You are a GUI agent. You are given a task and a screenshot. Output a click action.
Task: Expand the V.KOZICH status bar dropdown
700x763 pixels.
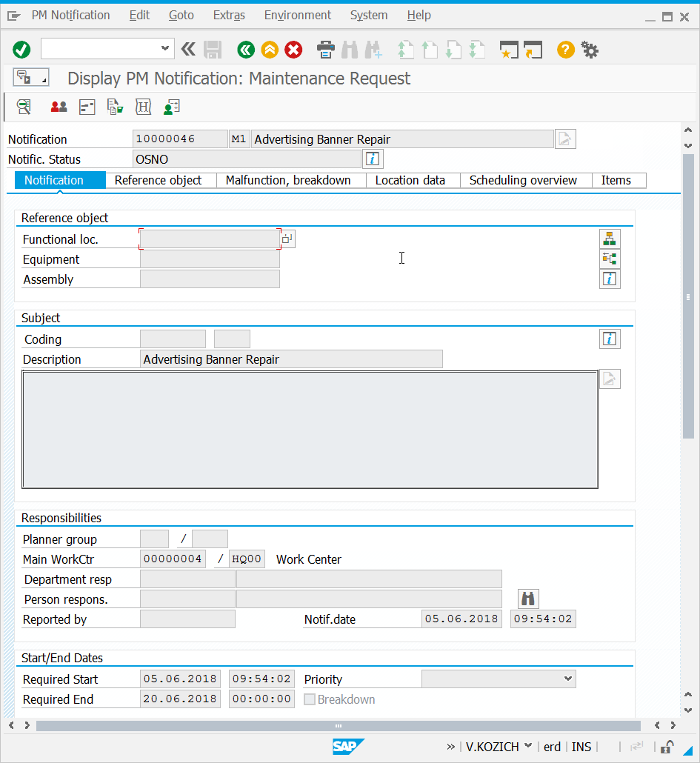pos(528,746)
